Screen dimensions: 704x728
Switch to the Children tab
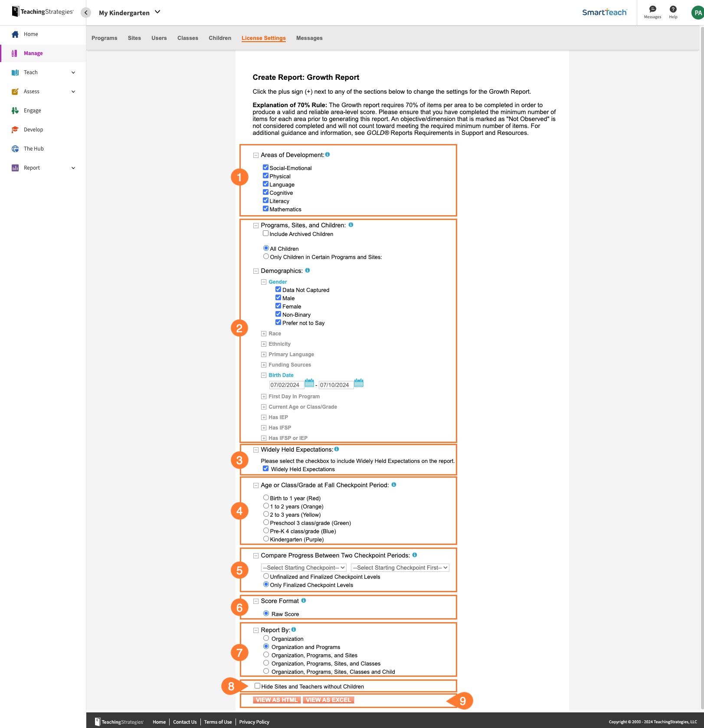pyautogui.click(x=219, y=38)
